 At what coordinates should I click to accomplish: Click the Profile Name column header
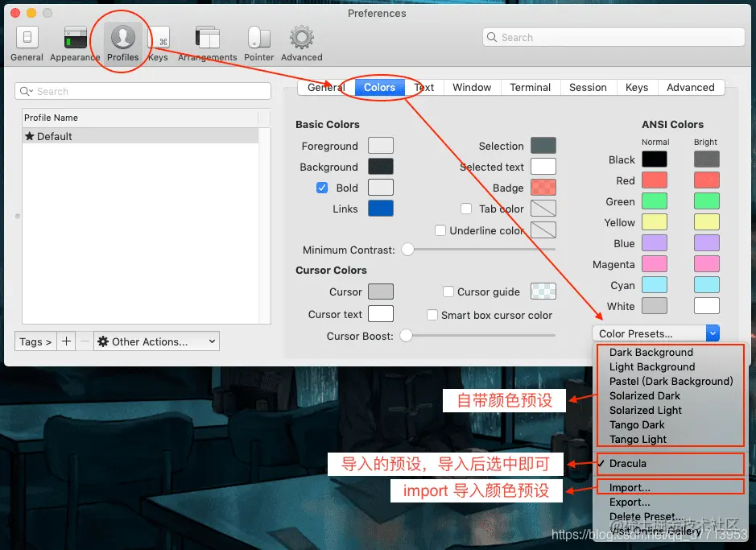click(140, 118)
